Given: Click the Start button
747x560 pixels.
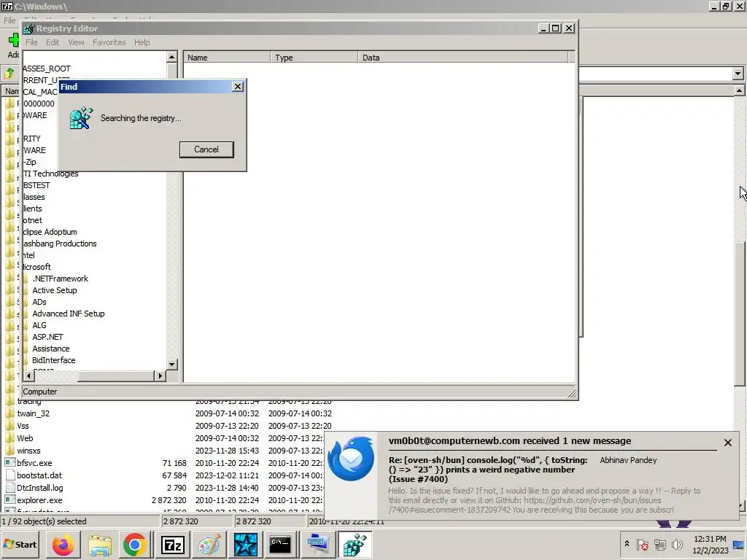Looking at the screenshot, I should coord(20,544).
